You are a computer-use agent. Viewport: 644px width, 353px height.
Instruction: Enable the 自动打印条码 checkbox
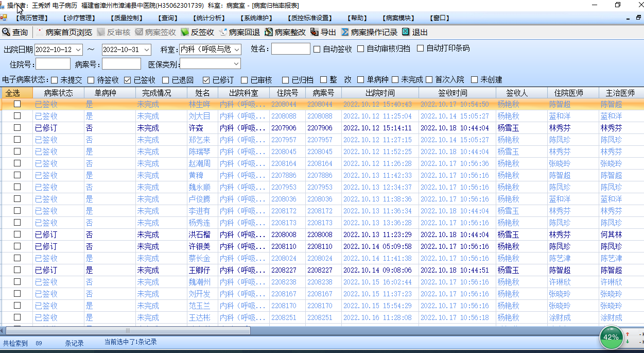coord(420,48)
